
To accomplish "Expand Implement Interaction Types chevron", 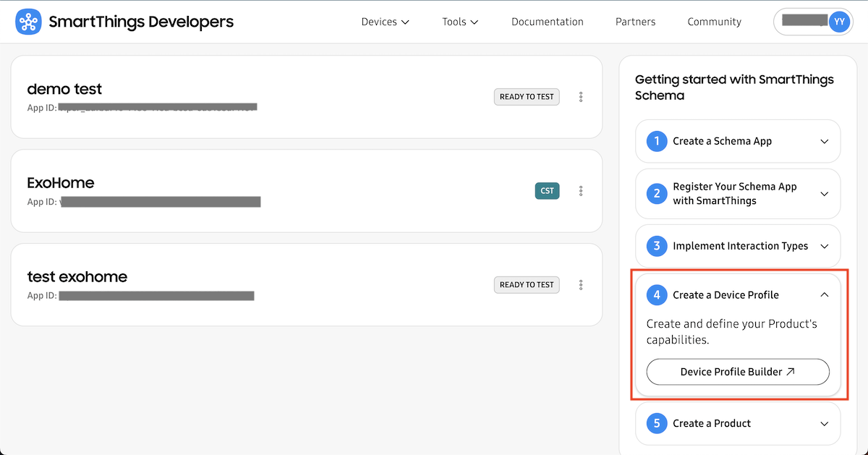I will 825,246.
